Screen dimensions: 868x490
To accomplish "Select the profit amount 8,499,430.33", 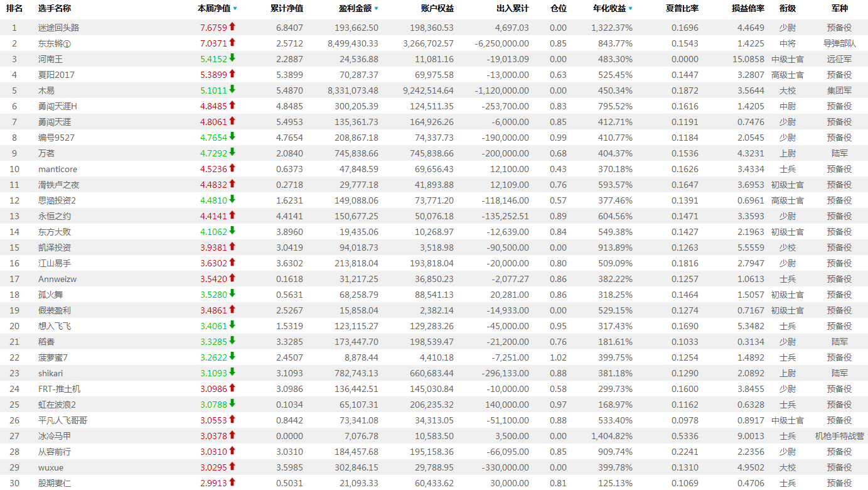I will [x=353, y=43].
